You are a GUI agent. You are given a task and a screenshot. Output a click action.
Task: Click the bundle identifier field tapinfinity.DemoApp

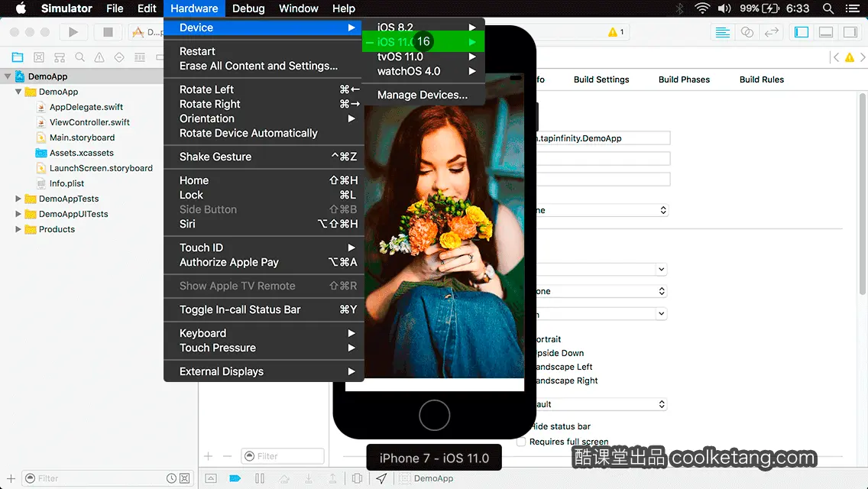pyautogui.click(x=603, y=138)
